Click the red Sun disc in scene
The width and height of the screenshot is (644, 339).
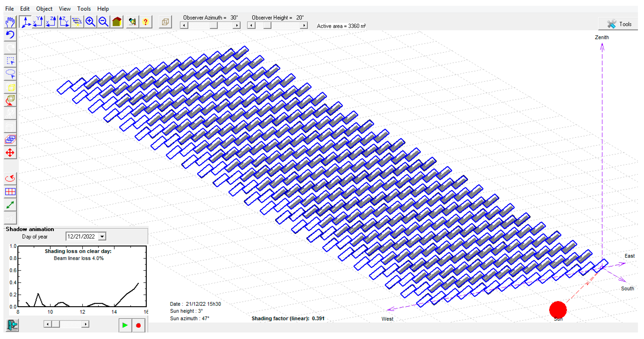pyautogui.click(x=558, y=310)
